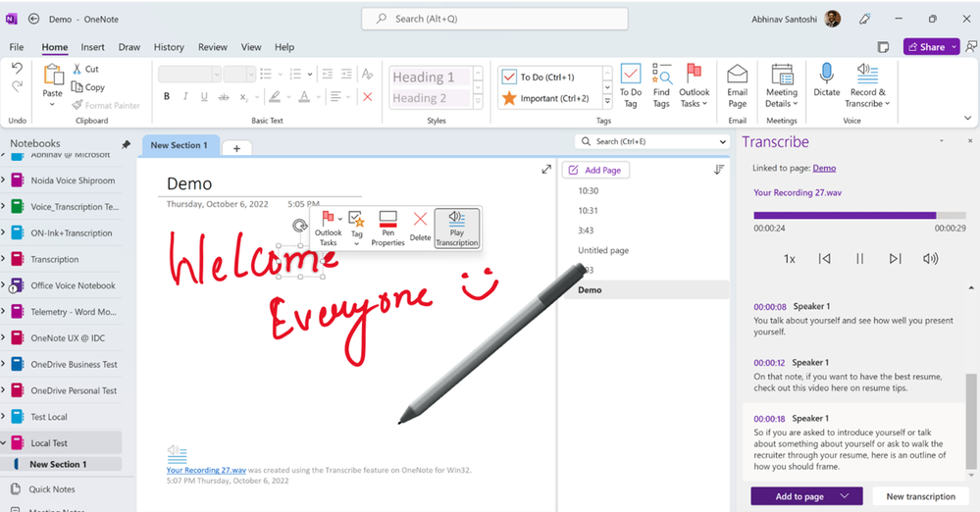Screen dimensions: 980x512
Task: Click Delete in the floating toolbar
Action: pyautogui.click(x=420, y=227)
